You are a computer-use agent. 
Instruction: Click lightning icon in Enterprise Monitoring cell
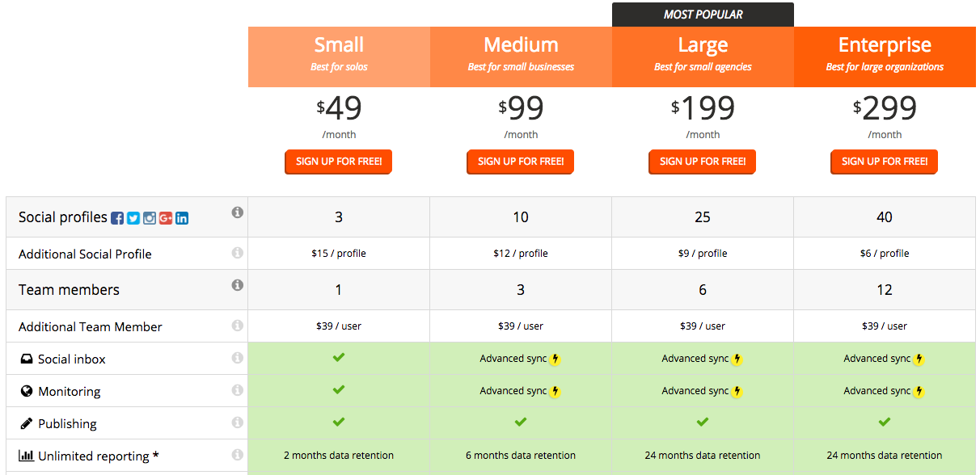(919, 392)
